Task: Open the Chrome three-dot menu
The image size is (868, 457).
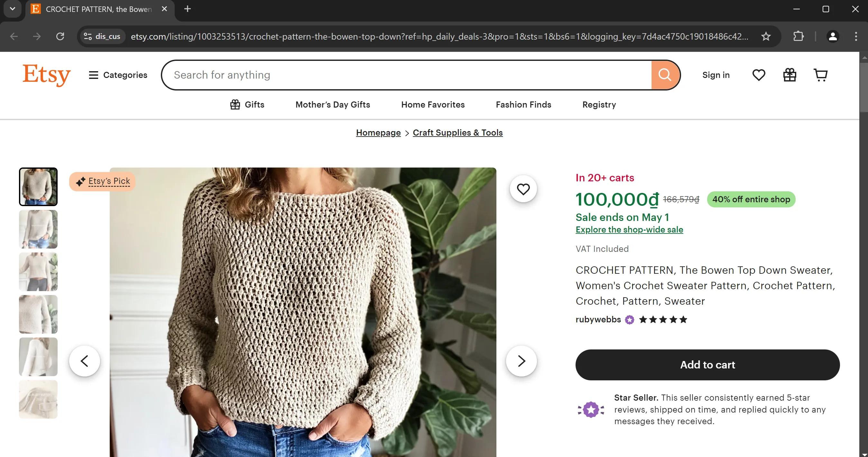Action: [x=856, y=36]
